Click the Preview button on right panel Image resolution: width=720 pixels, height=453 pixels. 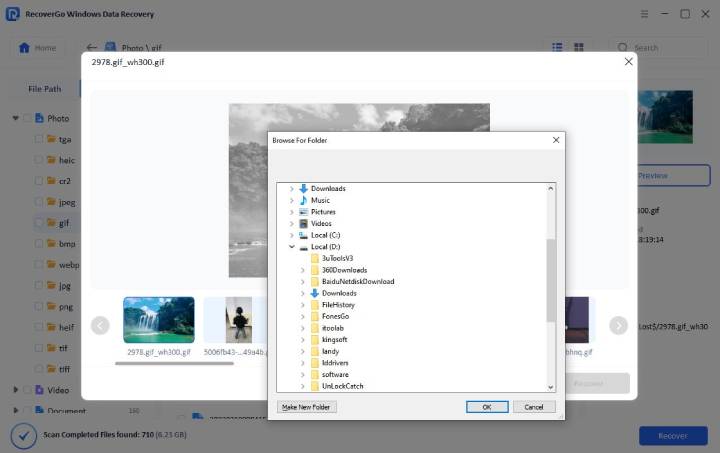pyautogui.click(x=674, y=175)
